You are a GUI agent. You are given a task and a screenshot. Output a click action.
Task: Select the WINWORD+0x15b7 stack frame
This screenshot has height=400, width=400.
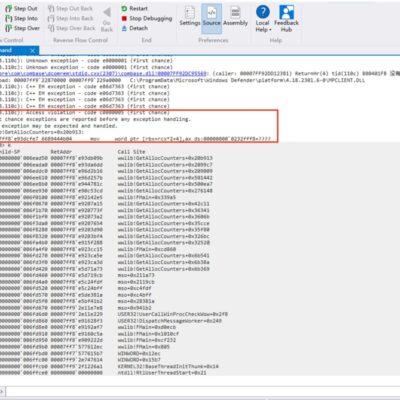pyautogui.click(x=139, y=360)
